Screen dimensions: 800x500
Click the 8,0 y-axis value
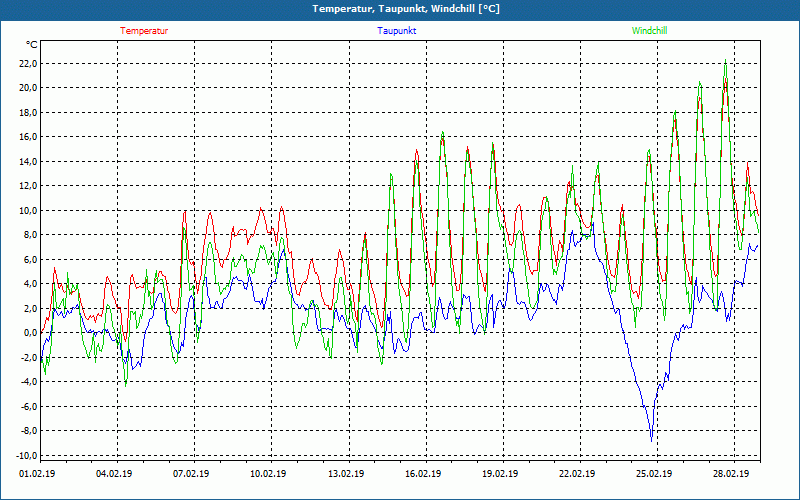(x=30, y=235)
